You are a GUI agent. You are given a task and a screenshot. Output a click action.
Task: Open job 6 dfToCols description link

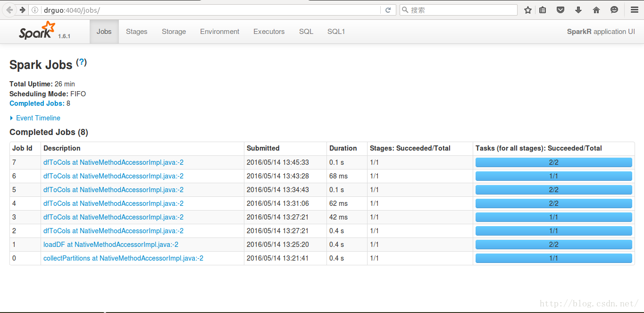click(x=113, y=176)
